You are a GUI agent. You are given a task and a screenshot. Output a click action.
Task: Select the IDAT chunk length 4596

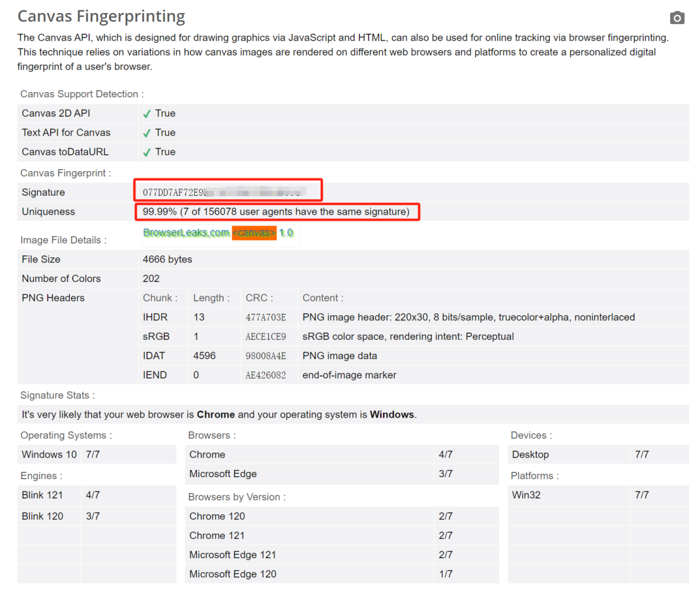[x=204, y=356]
